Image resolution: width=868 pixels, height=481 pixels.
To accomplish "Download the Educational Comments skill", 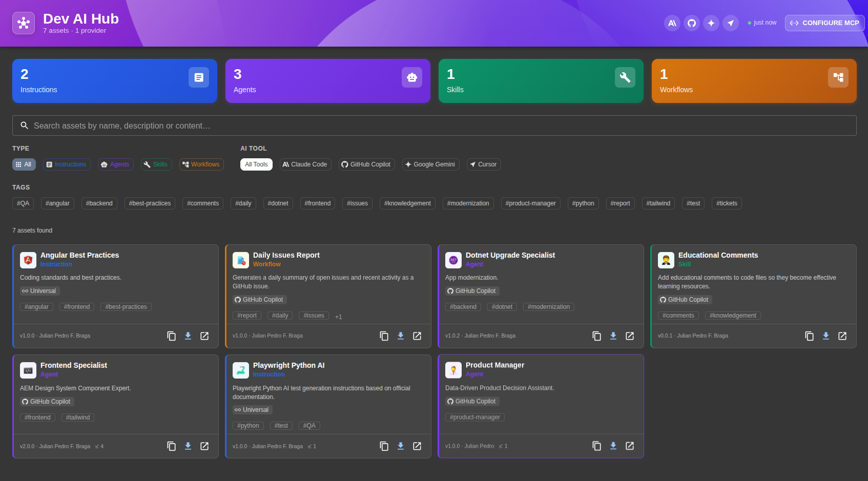I will pos(826,336).
